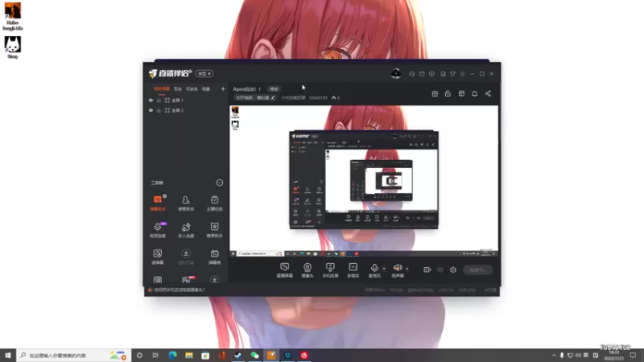
Task: Select the 全屏 1 source row
Action: pyautogui.click(x=187, y=100)
